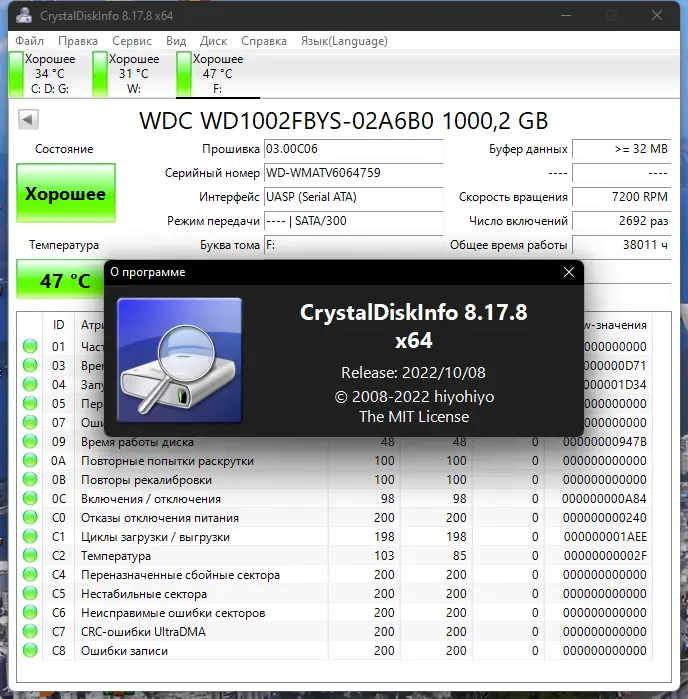Click the transfer mode field SATA/300
Screen dimensions: 688x699
[x=353, y=221]
